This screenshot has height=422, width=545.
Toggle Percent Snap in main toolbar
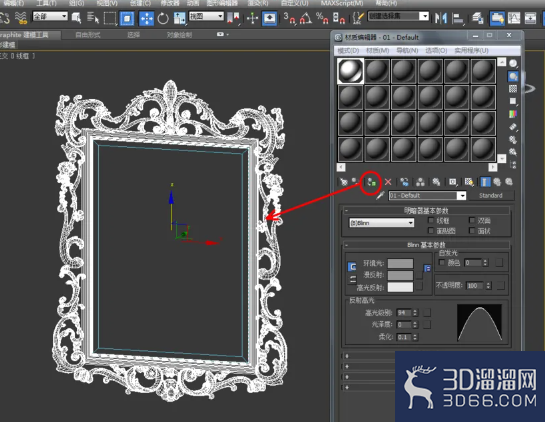click(322, 18)
